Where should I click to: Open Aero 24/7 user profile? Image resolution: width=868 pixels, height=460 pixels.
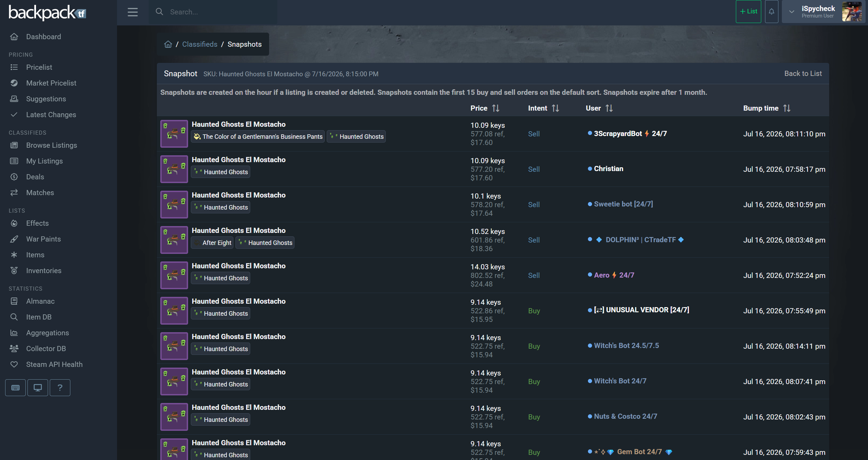(614, 275)
